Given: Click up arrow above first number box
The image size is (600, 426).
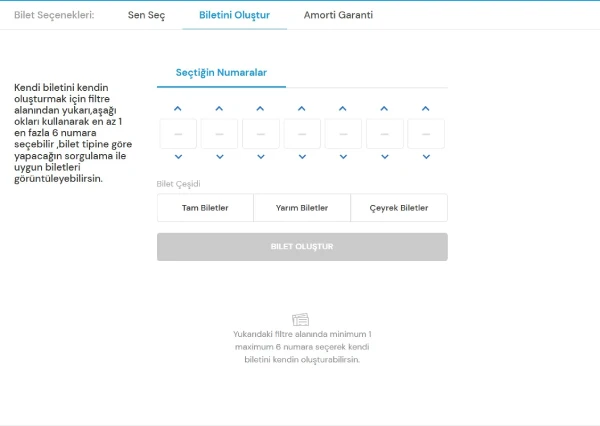Looking at the screenshot, I should 178,108.
